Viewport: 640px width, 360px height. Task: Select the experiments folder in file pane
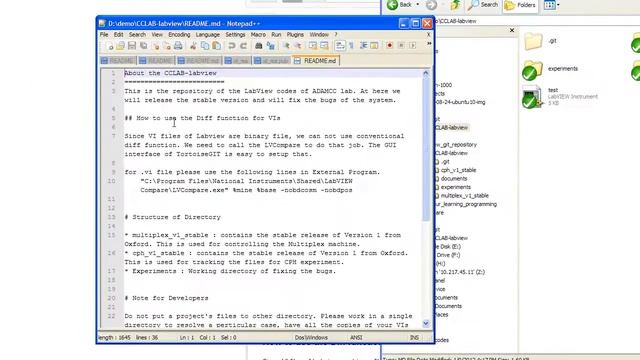[550, 70]
